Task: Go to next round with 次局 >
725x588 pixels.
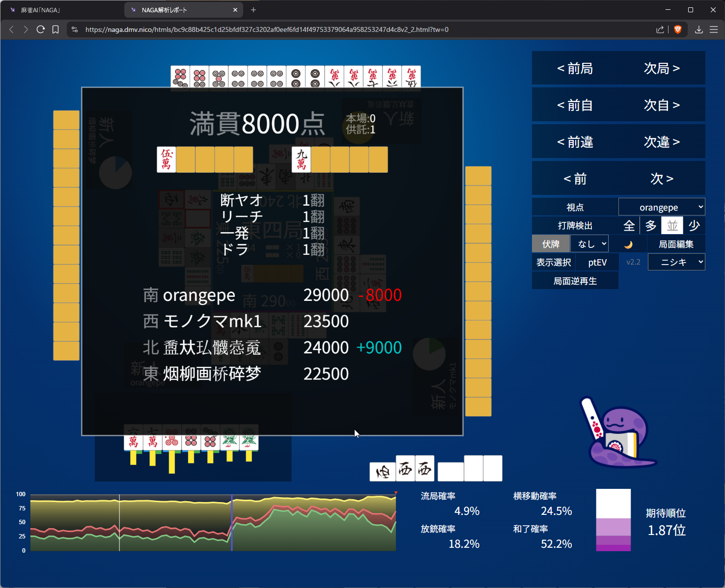Action: pos(662,68)
